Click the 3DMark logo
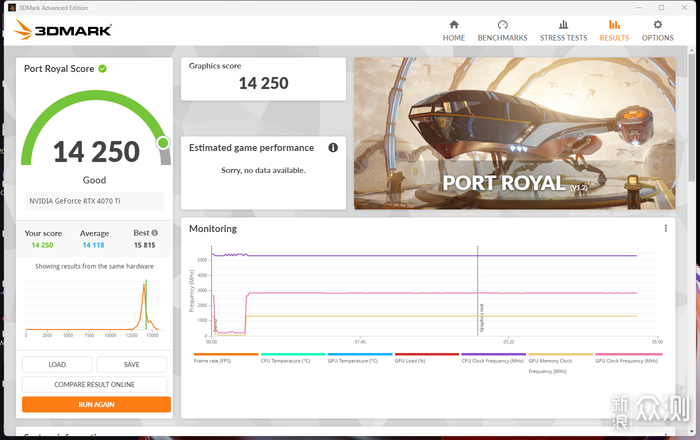 click(62, 29)
